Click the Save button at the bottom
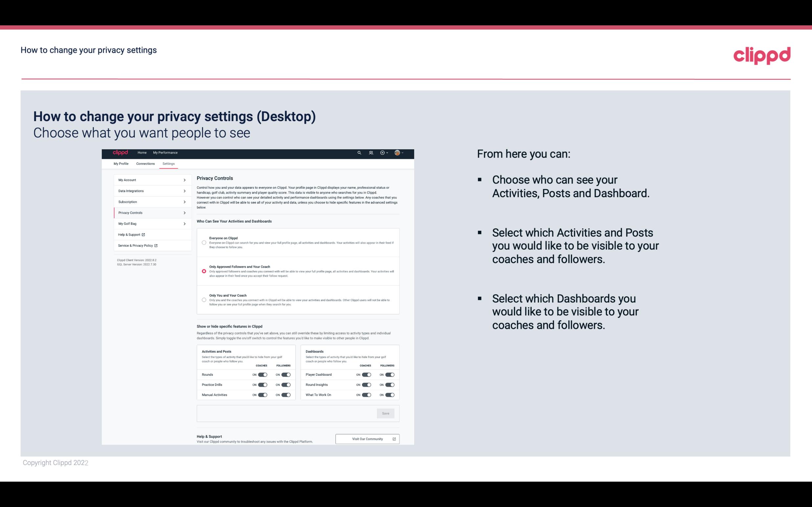 [x=385, y=413]
